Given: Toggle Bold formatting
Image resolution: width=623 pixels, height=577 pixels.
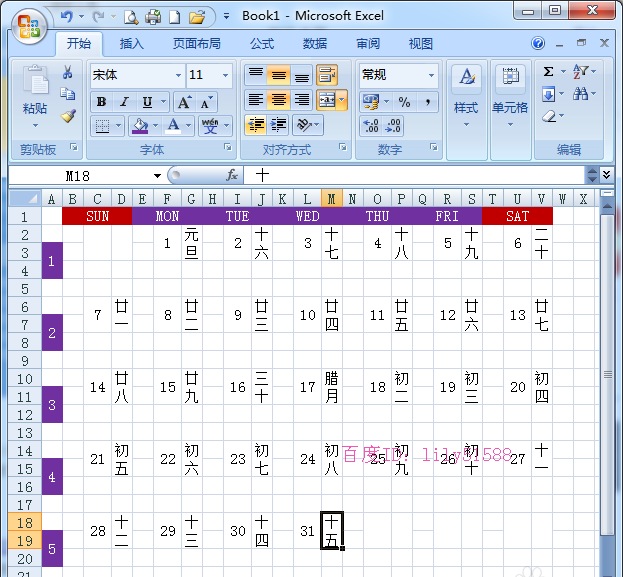Looking at the screenshot, I should [101, 102].
